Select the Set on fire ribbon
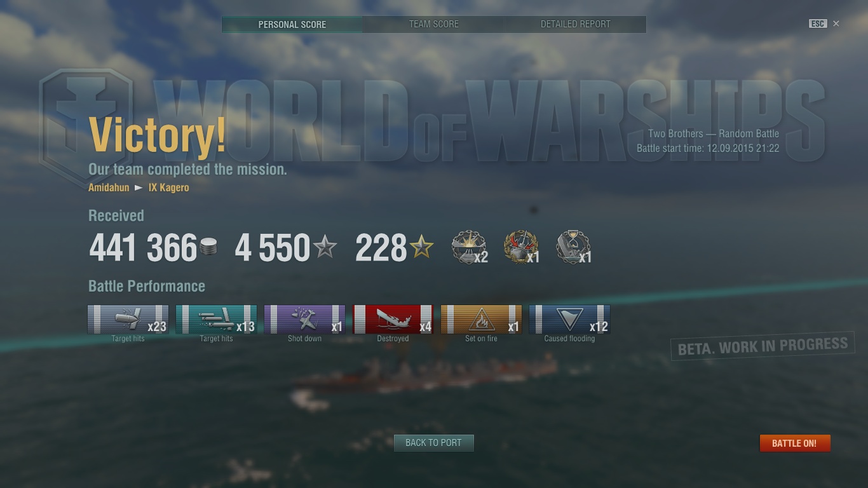 pyautogui.click(x=481, y=319)
